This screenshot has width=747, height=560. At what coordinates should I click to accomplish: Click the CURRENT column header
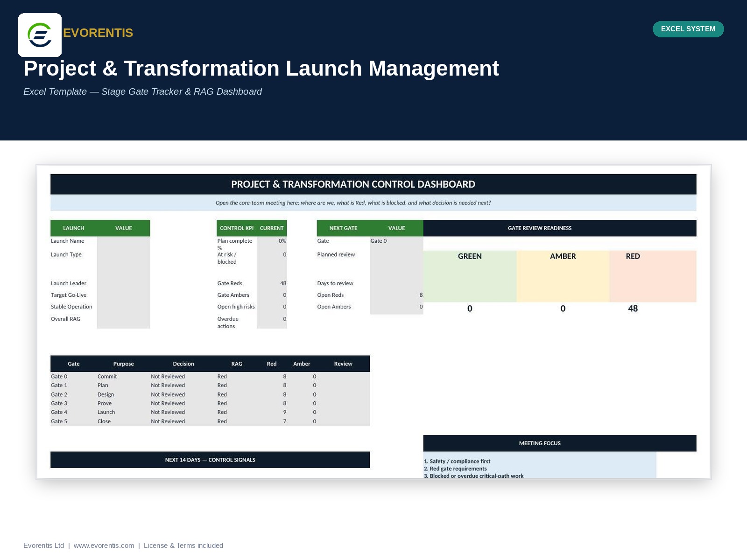[272, 228]
